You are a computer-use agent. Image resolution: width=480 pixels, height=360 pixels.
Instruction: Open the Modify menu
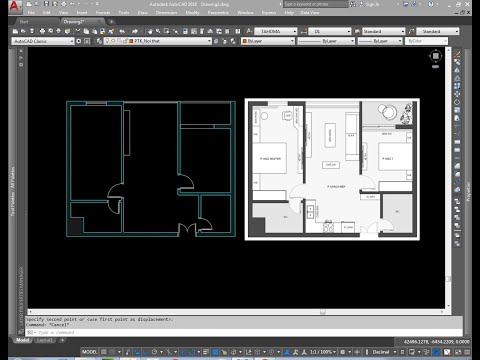(192, 13)
